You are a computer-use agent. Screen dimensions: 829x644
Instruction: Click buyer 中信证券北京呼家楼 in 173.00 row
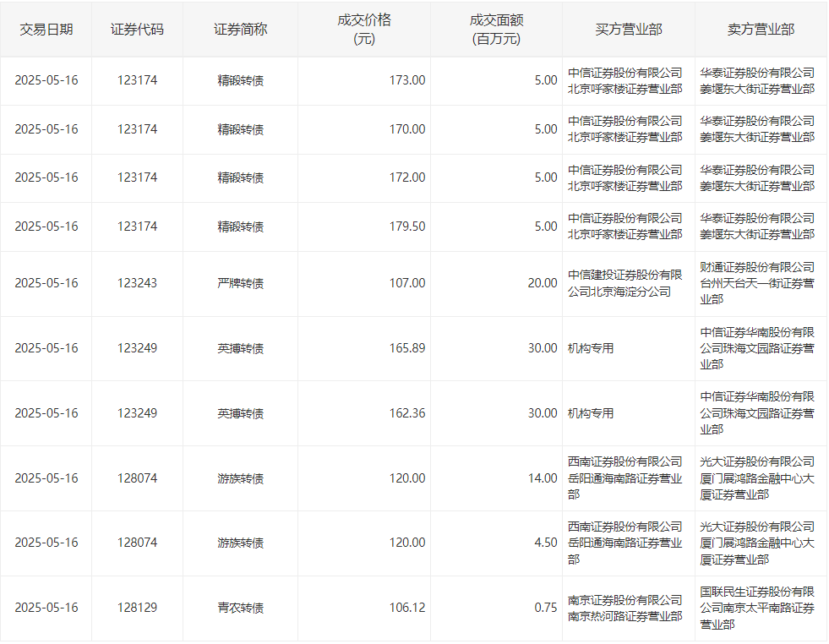625,81
